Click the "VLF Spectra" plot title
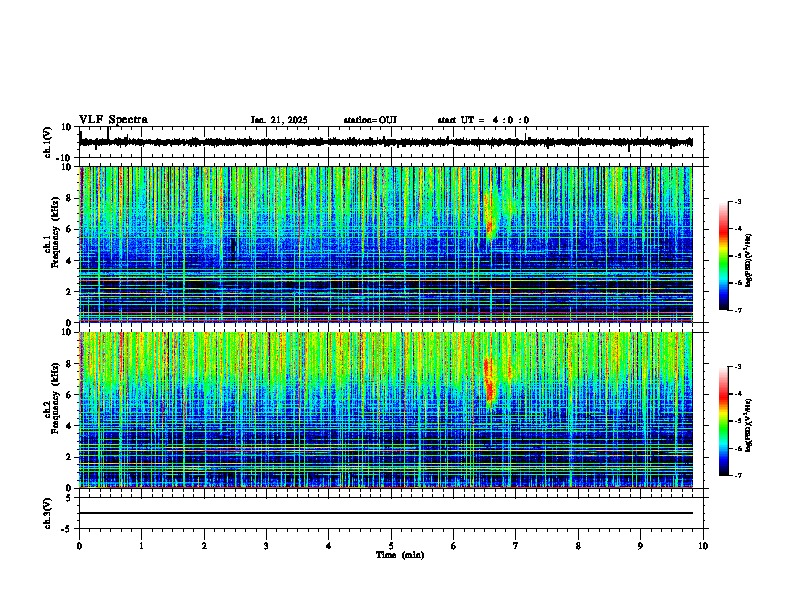 (x=113, y=119)
